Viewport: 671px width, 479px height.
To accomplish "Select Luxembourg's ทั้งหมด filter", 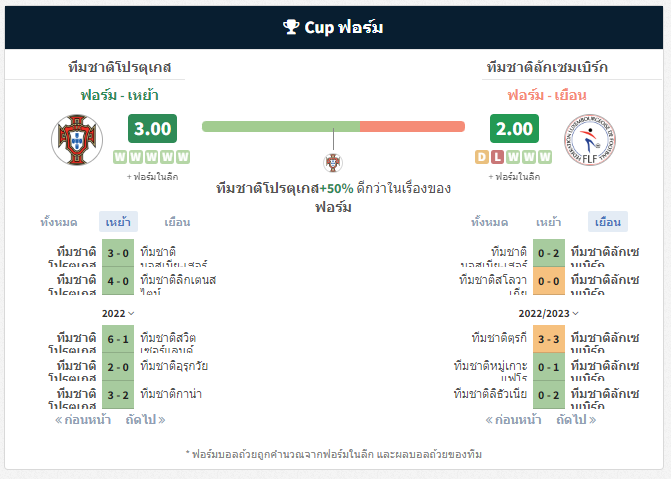I will pyautogui.click(x=490, y=222).
